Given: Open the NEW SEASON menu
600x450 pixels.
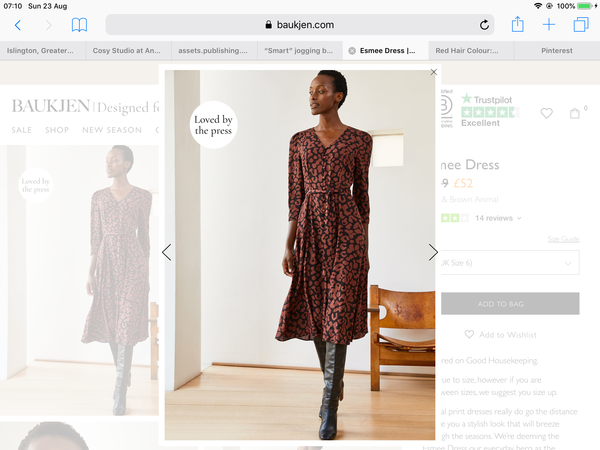Looking at the screenshot, I should click(112, 130).
